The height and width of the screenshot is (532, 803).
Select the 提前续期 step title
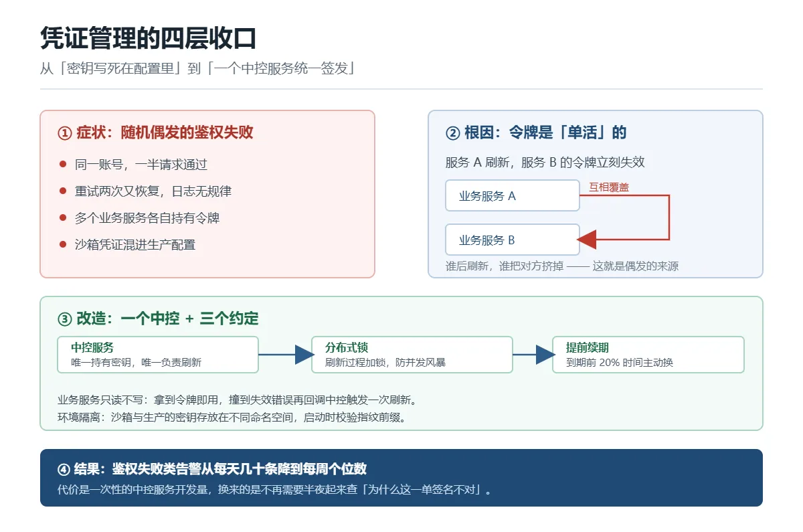pos(588,348)
